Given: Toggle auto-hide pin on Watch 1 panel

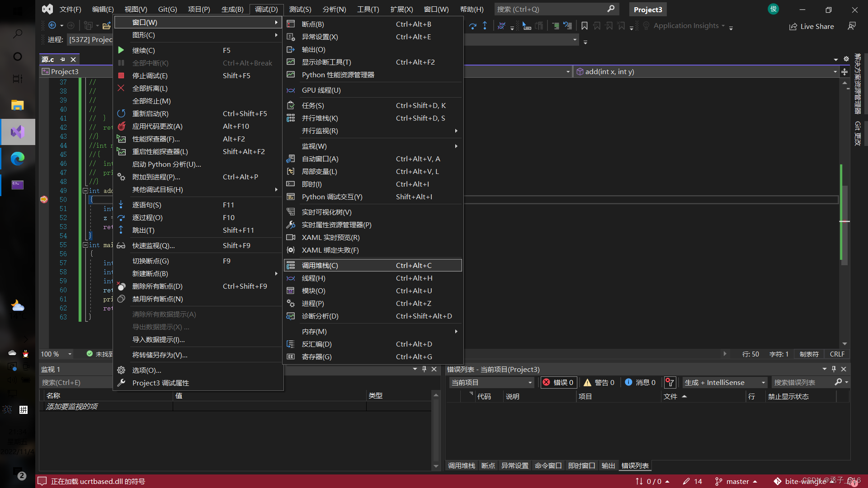Looking at the screenshot, I should click(424, 369).
